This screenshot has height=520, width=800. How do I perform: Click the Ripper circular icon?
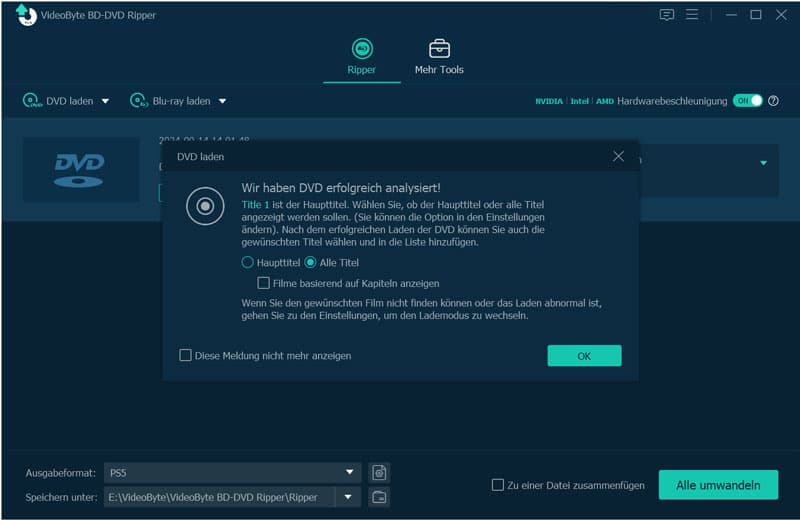point(362,48)
